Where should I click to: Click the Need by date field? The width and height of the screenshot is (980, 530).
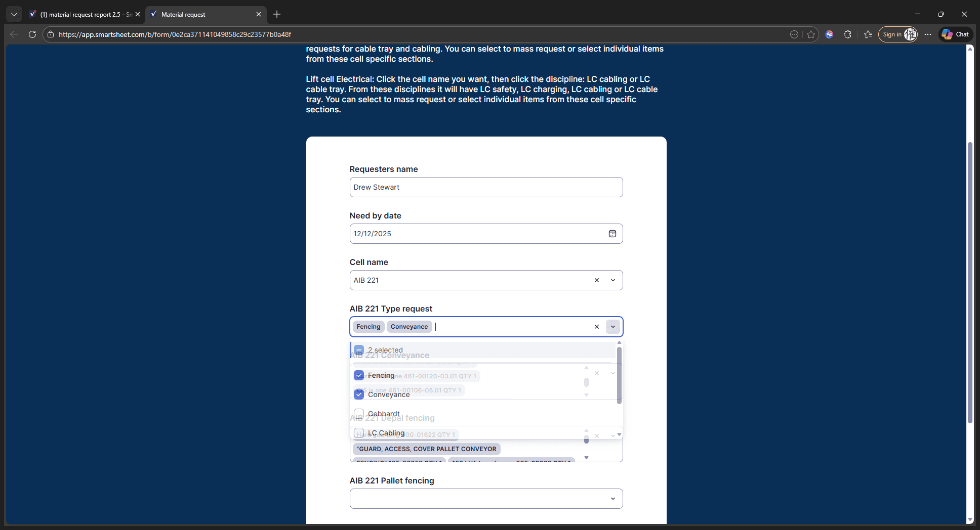(486, 234)
